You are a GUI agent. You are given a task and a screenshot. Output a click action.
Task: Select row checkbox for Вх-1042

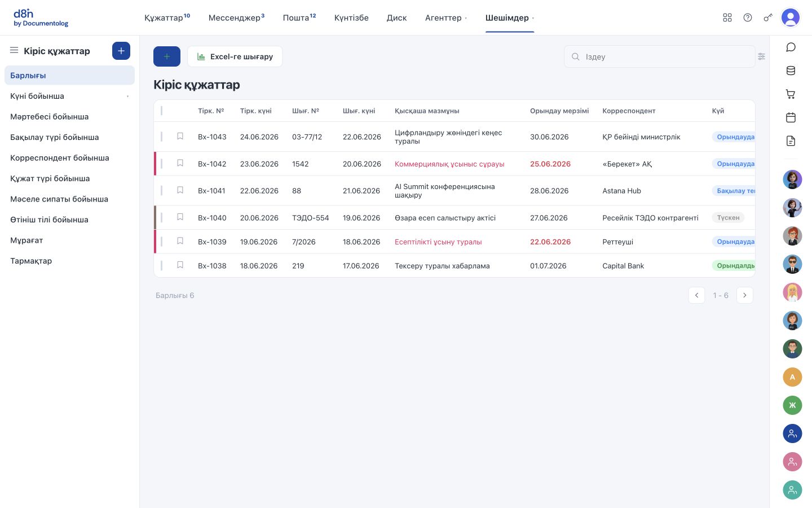(x=162, y=164)
